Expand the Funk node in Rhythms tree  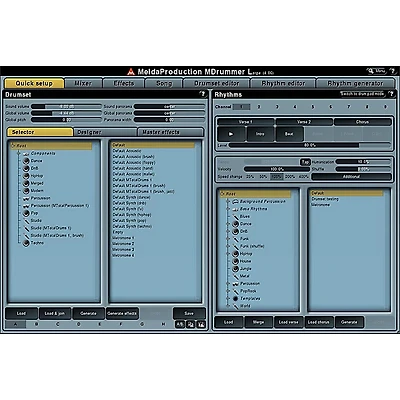[x=228, y=239]
